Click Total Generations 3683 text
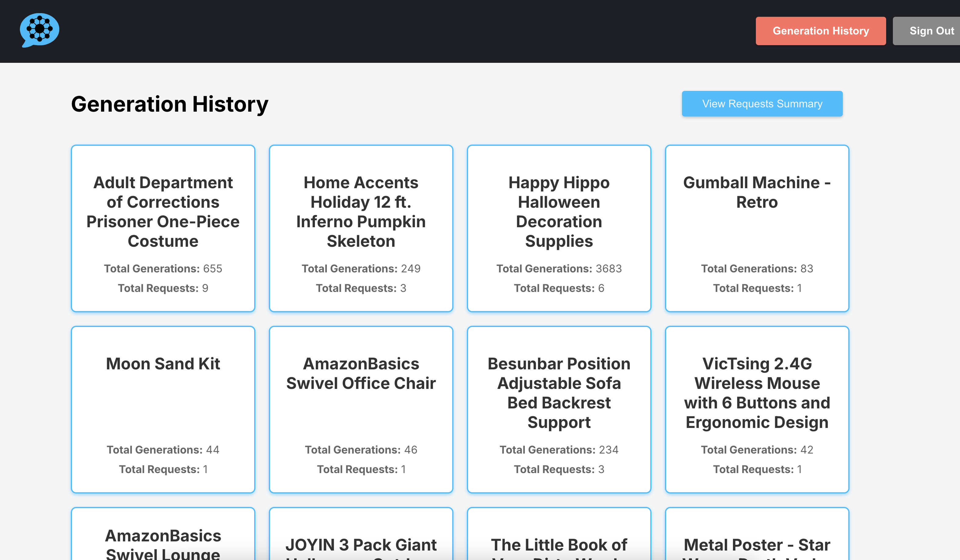The width and height of the screenshot is (960, 560). (559, 268)
